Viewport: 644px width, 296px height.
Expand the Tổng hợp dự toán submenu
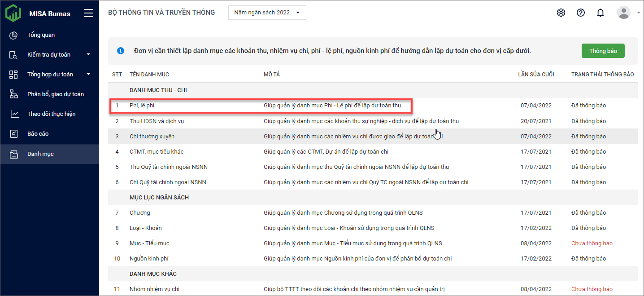[88, 75]
